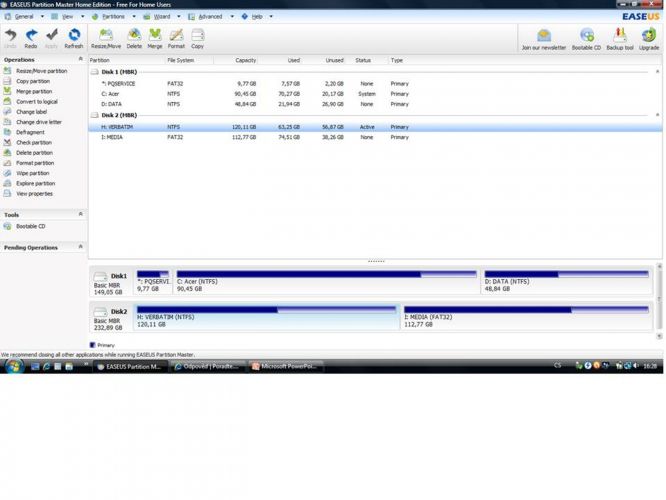Switch to the Odpověď browser taskbar button

tap(208, 366)
